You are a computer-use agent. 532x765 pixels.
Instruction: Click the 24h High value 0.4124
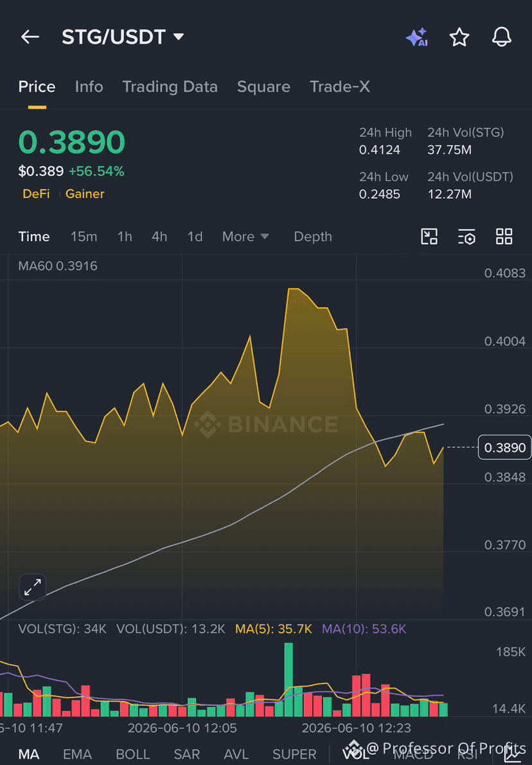coord(379,150)
